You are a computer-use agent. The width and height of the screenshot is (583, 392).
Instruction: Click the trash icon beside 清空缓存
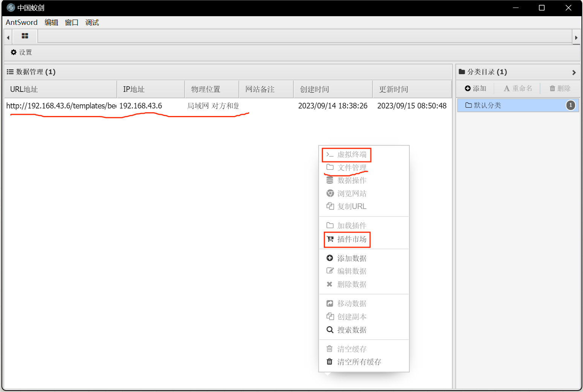pos(330,349)
